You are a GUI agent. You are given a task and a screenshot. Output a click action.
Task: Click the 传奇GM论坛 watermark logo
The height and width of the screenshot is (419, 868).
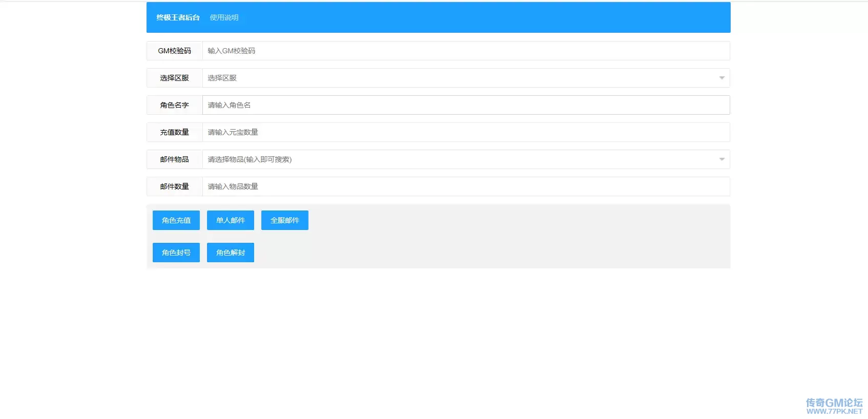click(834, 406)
